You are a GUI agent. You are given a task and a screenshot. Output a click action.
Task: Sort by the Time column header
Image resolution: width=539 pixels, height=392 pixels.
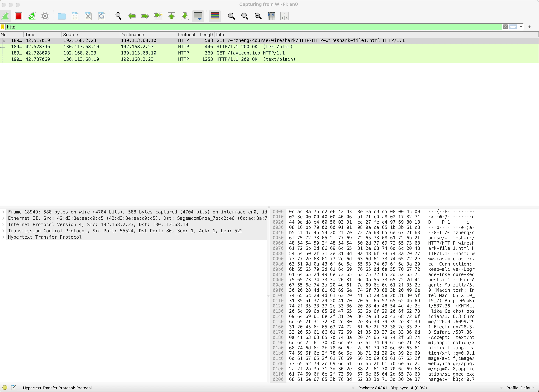[43, 34]
